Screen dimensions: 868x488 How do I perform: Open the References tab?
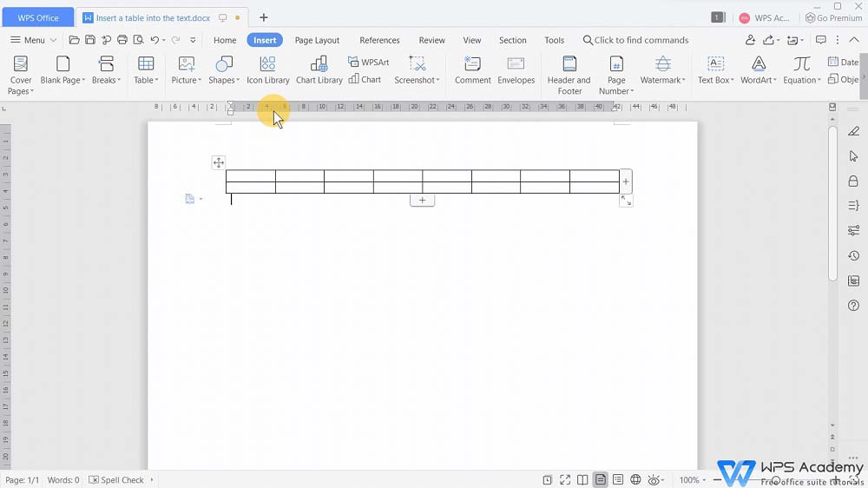pos(379,40)
